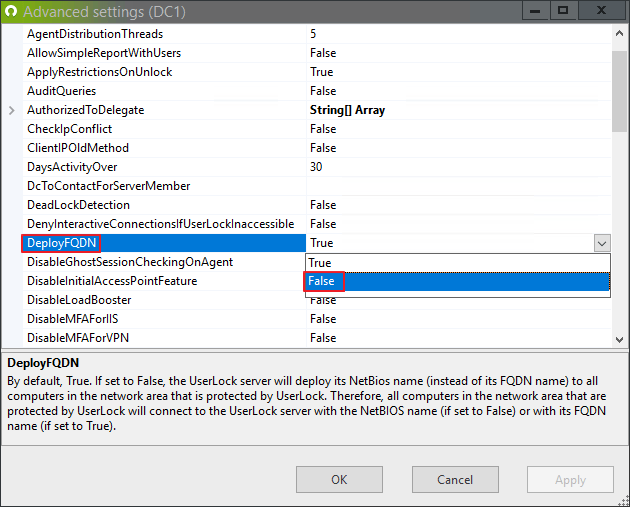
Task: Expand the AuthorizedToDelegate array row
Action: 12,110
